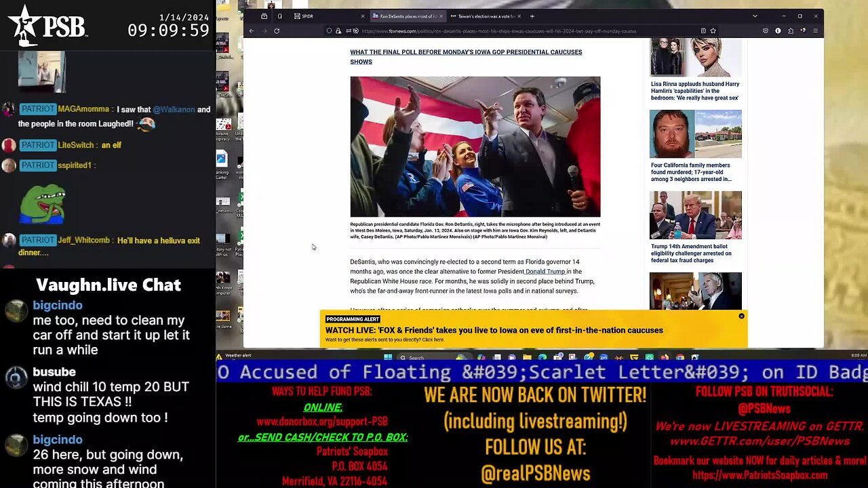Open Trump 14th Amendment challenger story
The image size is (868, 488).
tap(691, 253)
